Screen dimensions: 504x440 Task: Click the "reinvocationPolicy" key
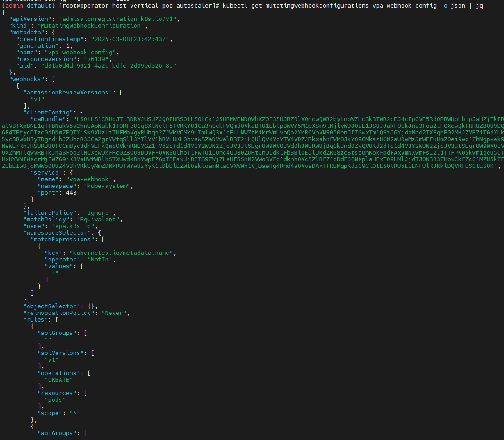coord(59,313)
